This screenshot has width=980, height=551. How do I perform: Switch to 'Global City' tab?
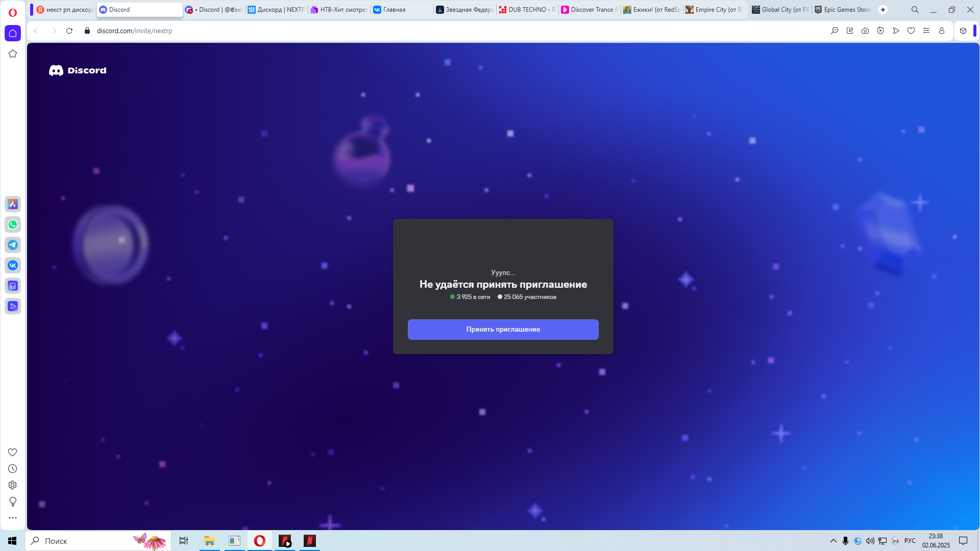[x=780, y=10]
